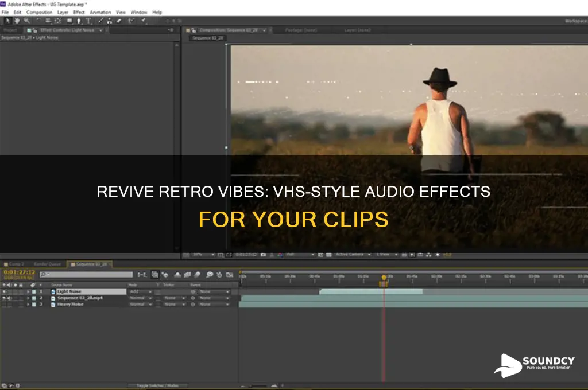The image size is (588, 390).
Task: Open the Window menu
Action: [139, 13]
